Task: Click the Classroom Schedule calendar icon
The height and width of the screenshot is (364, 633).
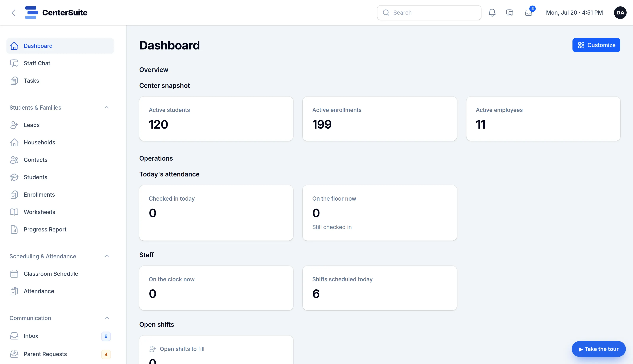Action: [14, 274]
